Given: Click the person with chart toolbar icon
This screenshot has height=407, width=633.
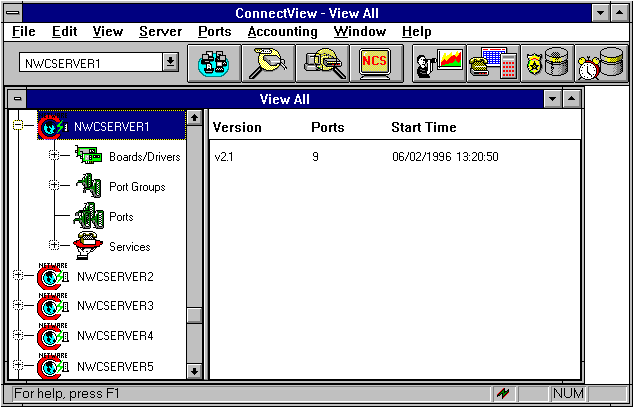Looking at the screenshot, I should pos(438,62).
